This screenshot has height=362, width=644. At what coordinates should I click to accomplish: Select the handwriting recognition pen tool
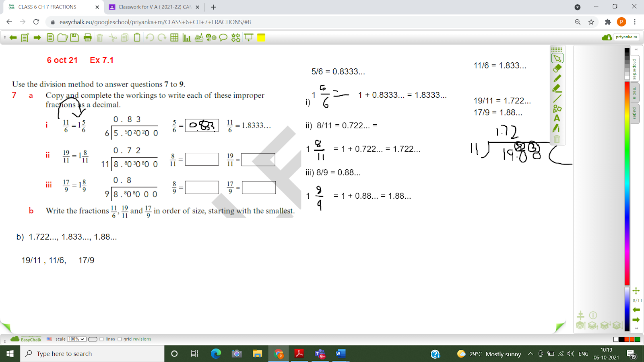(x=557, y=128)
